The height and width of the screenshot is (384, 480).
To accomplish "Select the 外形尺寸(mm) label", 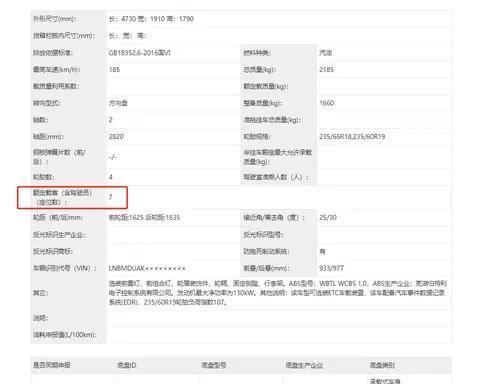I will click(54, 19).
